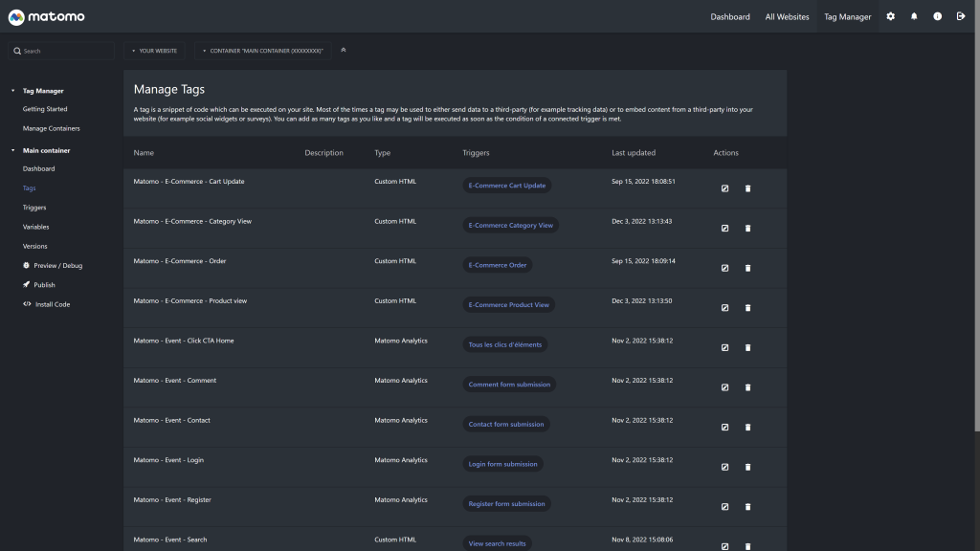Edit the Event - Comment tag
The width and height of the screenshot is (980, 551).
click(725, 388)
